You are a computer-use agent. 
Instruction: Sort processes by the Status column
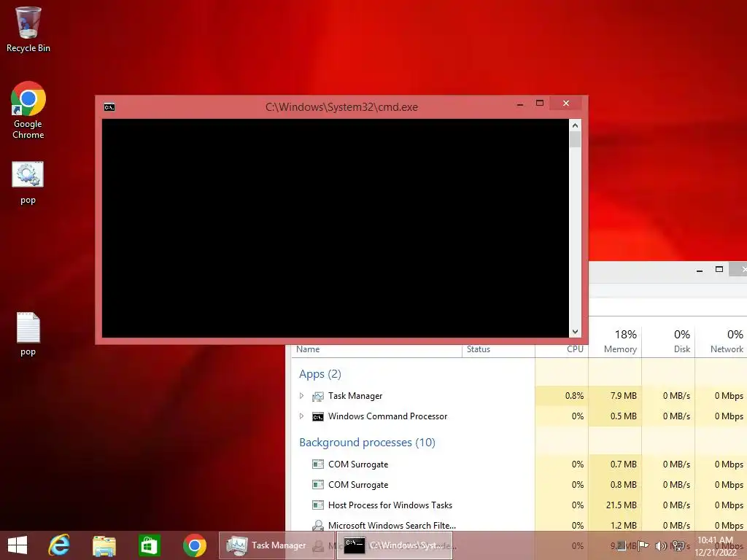tap(498, 349)
